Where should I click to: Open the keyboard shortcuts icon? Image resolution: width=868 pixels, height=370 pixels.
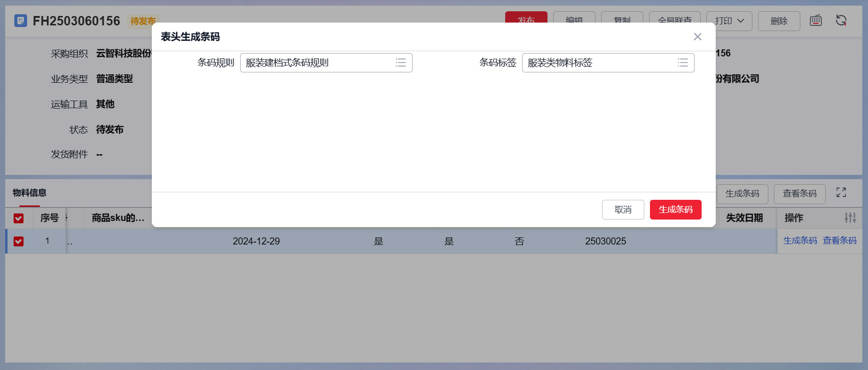pyautogui.click(x=816, y=21)
